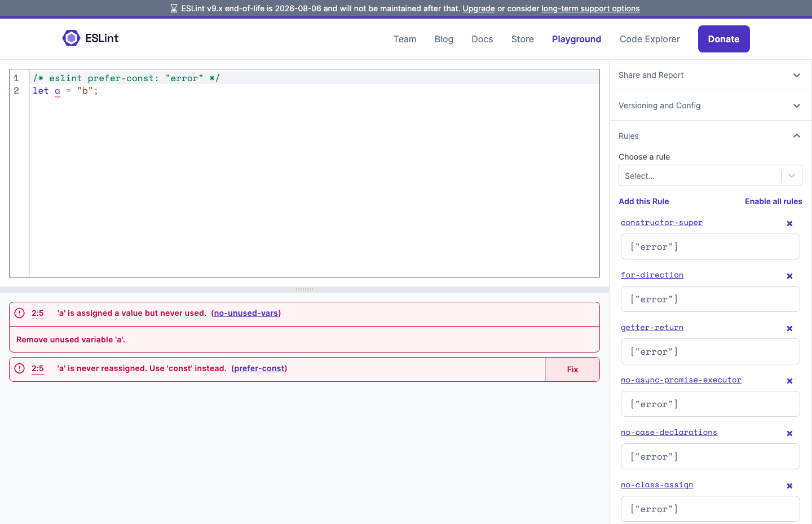The image size is (812, 524).
Task: Edit the no-case-declarations config field
Action: (710, 456)
